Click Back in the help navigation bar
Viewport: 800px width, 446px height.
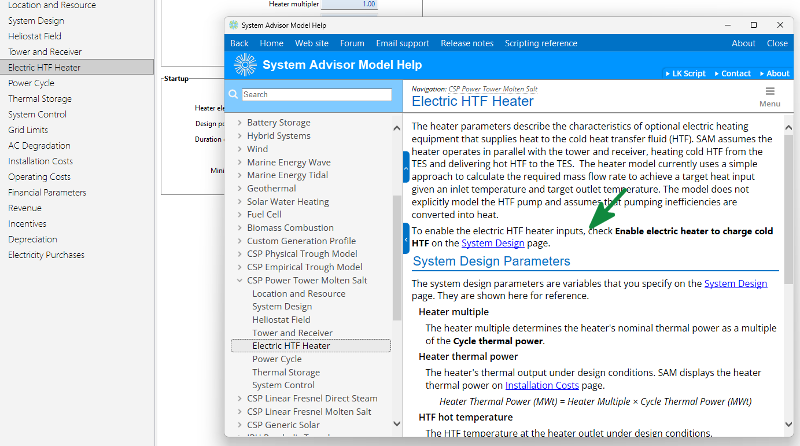[x=239, y=43]
